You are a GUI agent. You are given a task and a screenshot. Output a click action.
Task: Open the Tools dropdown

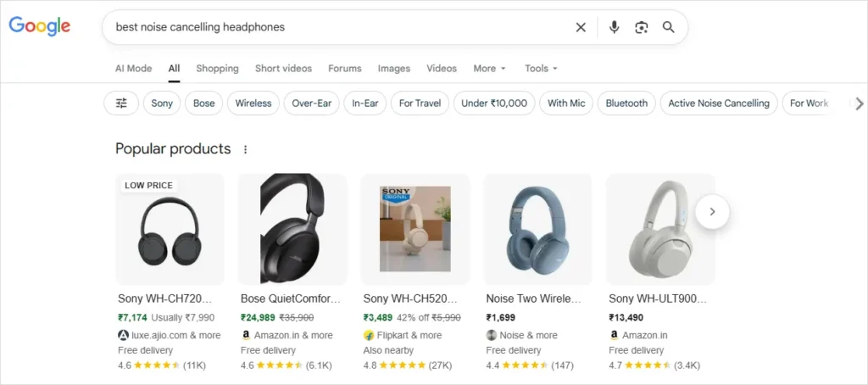point(541,69)
